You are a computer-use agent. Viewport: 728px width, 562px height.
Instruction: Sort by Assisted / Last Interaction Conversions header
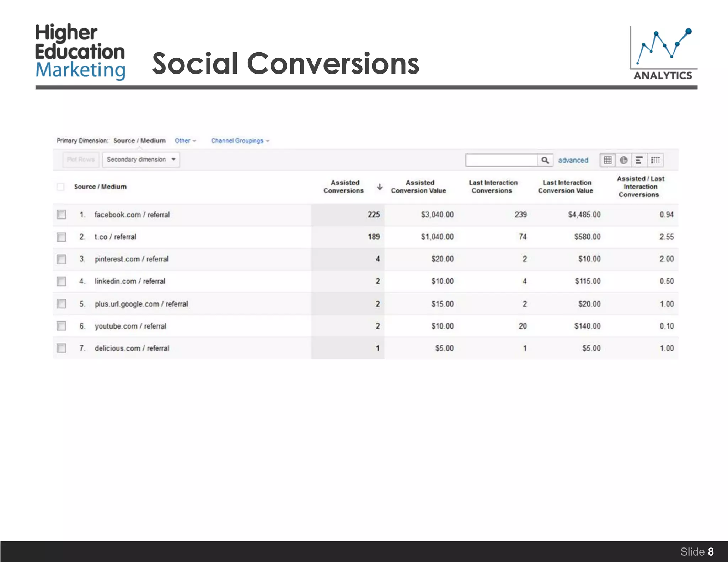(x=640, y=187)
